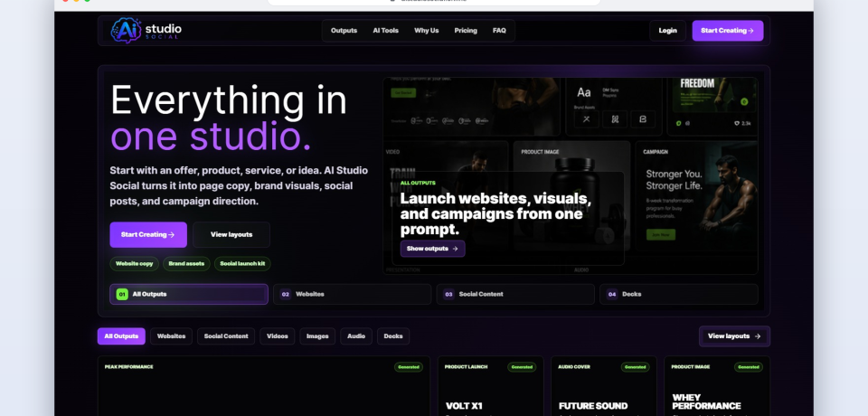Open AI Tools in navigation
Screen dimensions: 868x416
[385, 31]
